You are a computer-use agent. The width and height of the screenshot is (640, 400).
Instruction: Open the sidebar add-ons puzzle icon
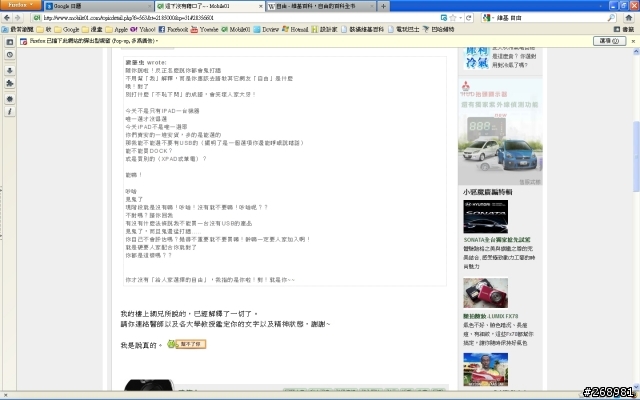coord(10,83)
